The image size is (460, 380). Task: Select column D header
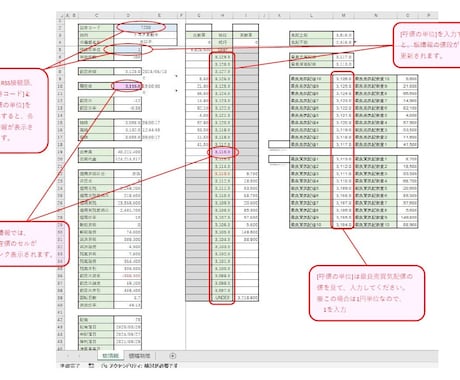pos(128,15)
